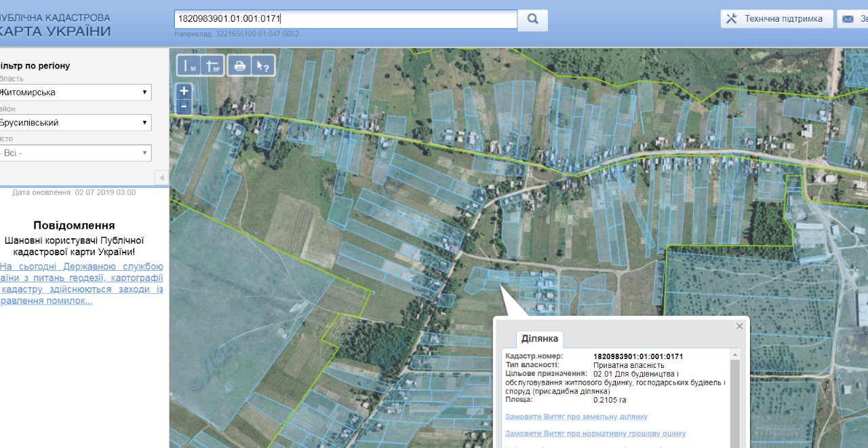The width and height of the screenshot is (868, 448).
Task: Switch to the Ділянка tab
Action: [540, 339]
